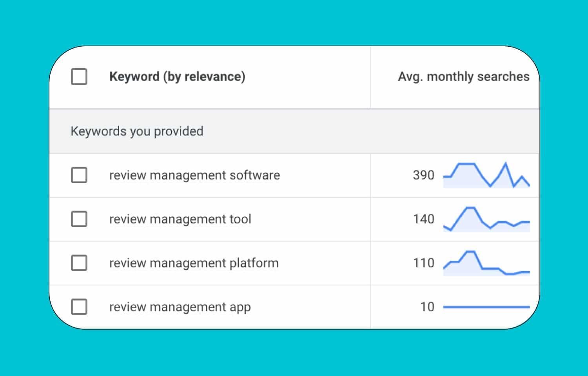Screen dimensions: 588x376
Task: Click the 110 monthly searches value
Action: [x=424, y=263]
